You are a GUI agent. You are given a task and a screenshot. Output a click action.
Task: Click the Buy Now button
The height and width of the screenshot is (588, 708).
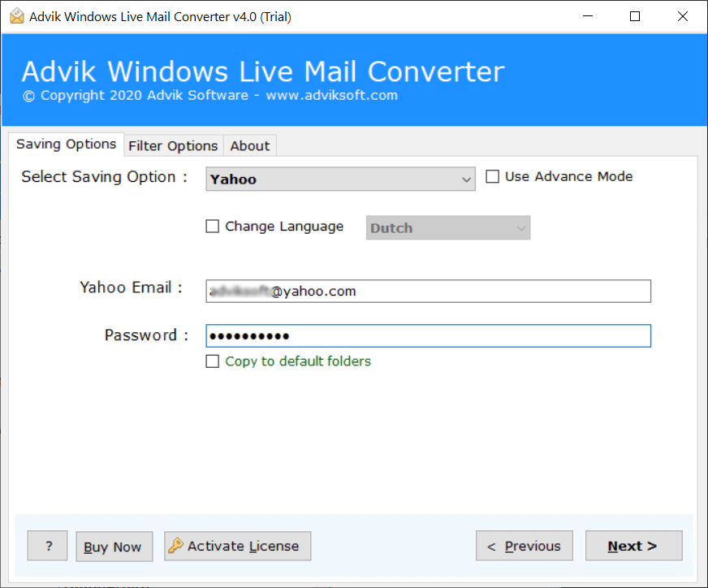[x=114, y=547]
